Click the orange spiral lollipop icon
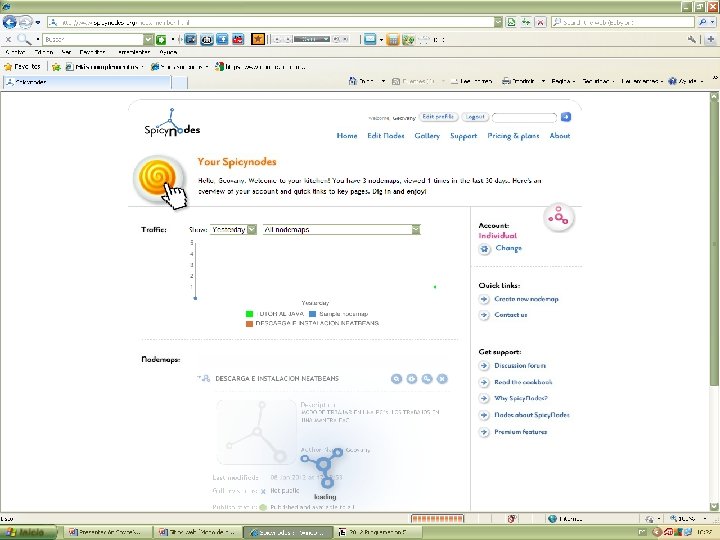720x540 pixels. 158,178
